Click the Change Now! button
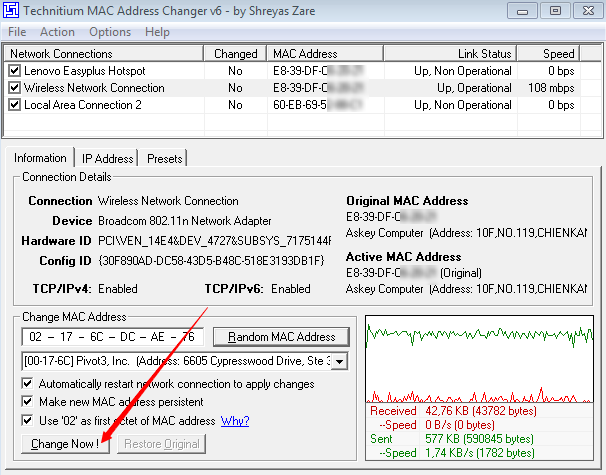 (x=65, y=444)
